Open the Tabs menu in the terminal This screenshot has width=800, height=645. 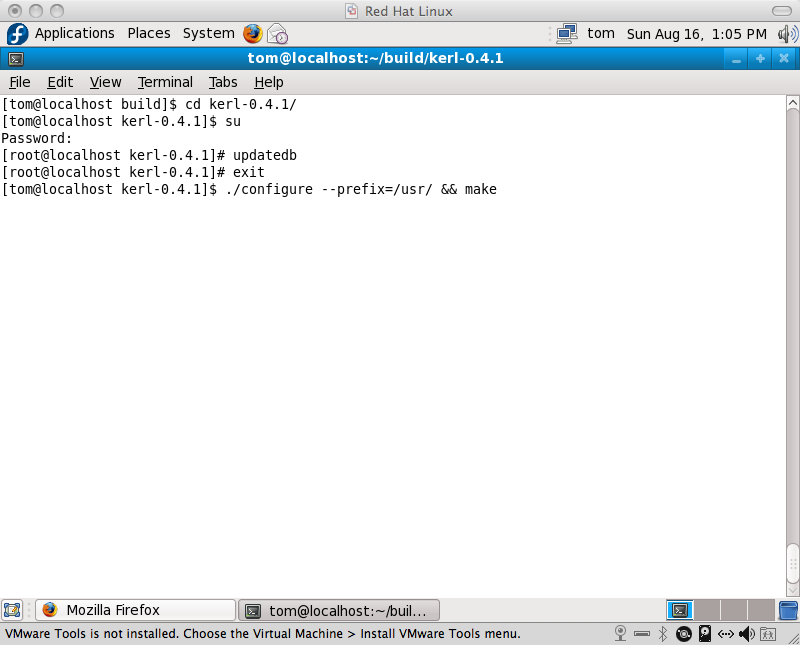click(223, 82)
